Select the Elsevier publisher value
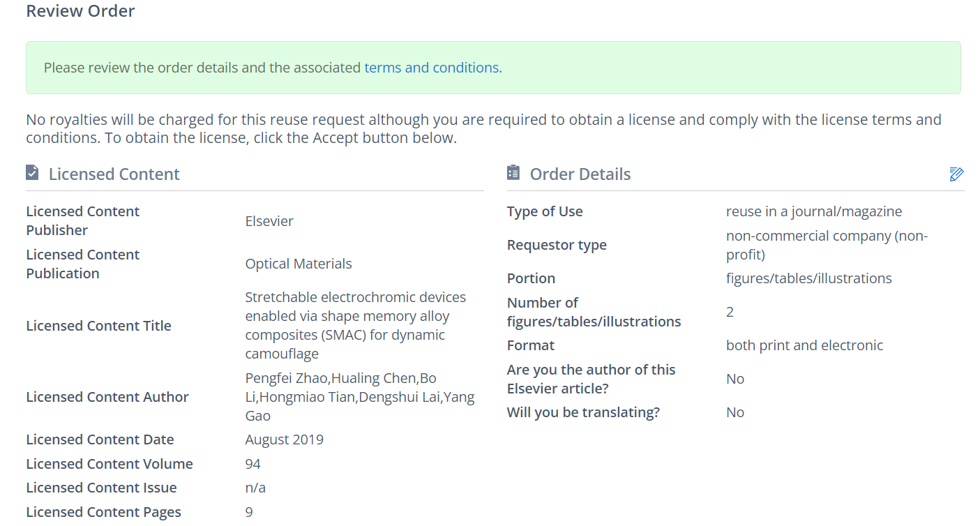 (269, 221)
